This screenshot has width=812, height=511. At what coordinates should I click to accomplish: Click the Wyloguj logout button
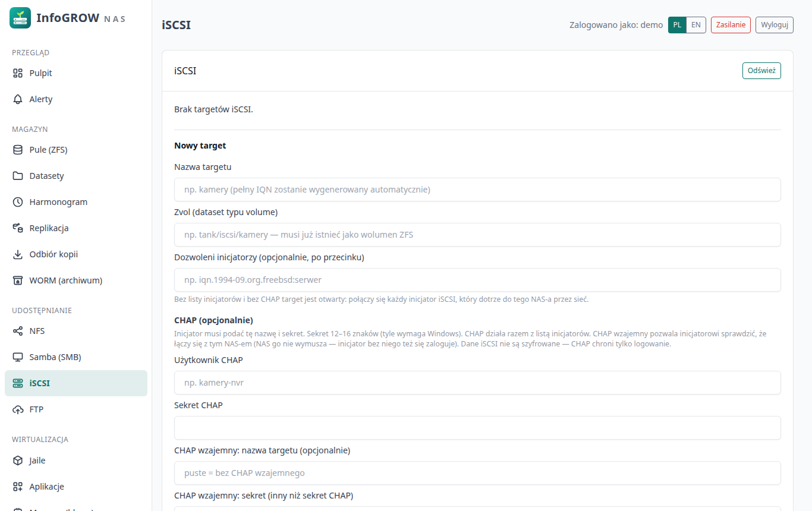tap(775, 25)
